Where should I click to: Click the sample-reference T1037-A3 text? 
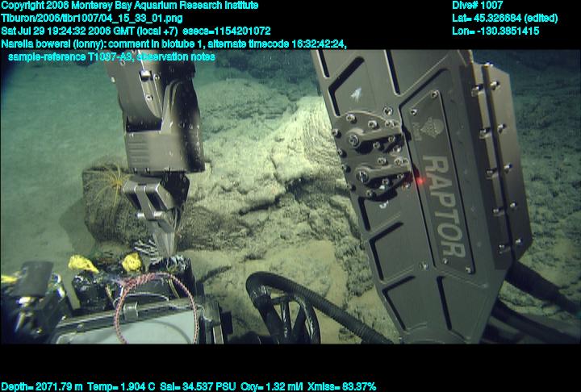coord(127,56)
